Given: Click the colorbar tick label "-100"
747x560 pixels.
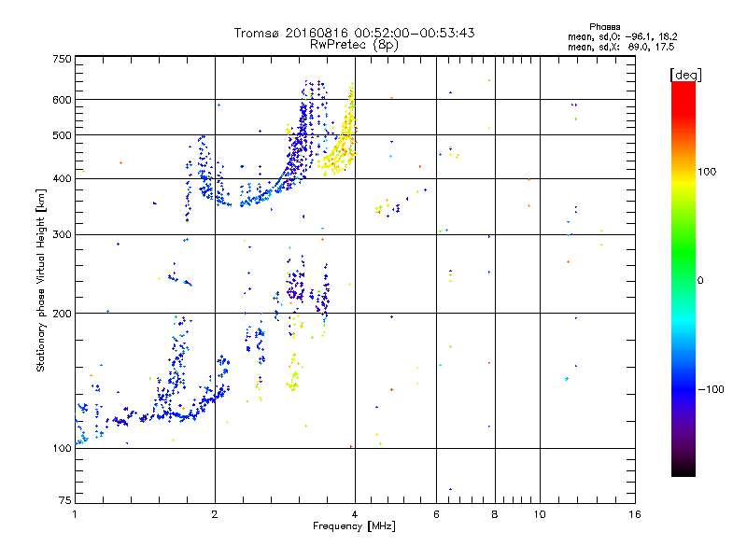Looking at the screenshot, I should pyautogui.click(x=711, y=389).
